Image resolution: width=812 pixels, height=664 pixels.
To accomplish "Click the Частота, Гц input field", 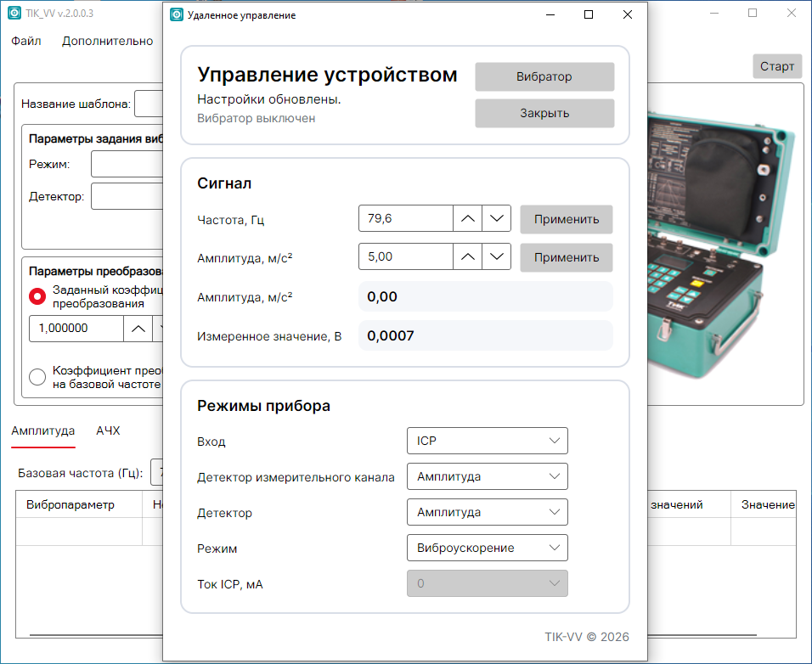I will (x=406, y=218).
